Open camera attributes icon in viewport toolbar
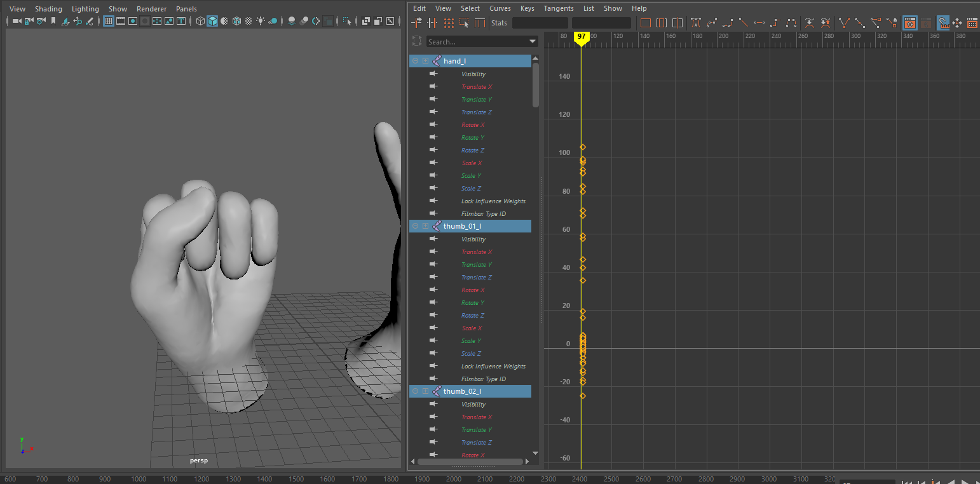The height and width of the screenshot is (484, 980). (x=41, y=21)
